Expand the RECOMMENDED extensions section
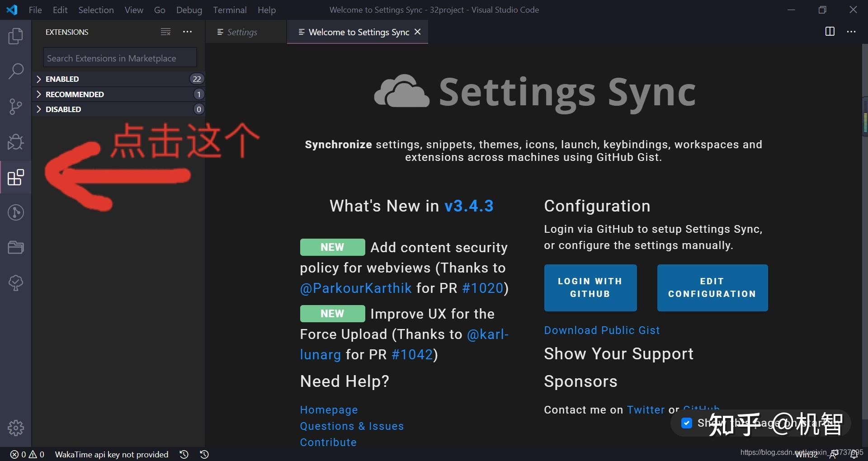The image size is (868, 461). (75, 94)
